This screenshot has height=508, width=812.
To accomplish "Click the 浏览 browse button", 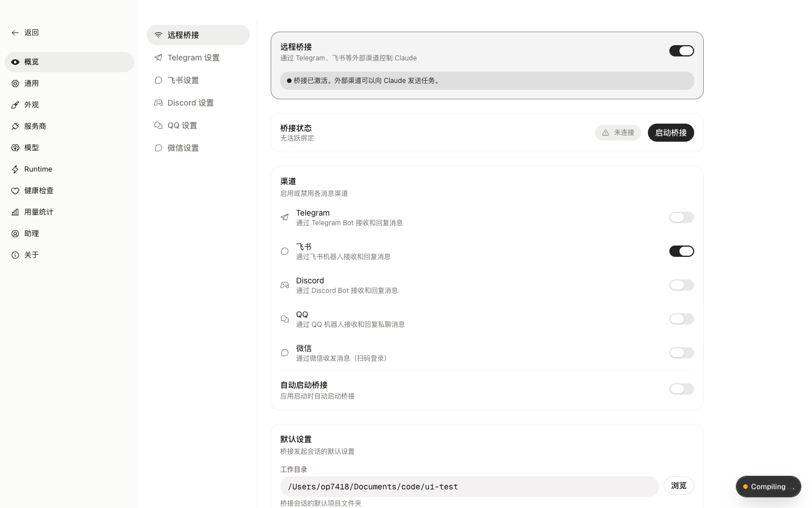I will [679, 486].
